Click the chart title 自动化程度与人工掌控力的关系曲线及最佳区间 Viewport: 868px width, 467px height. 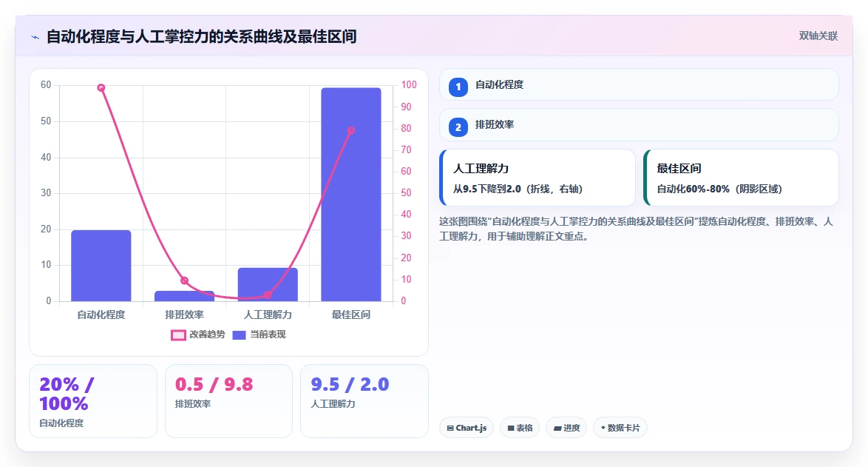click(201, 36)
